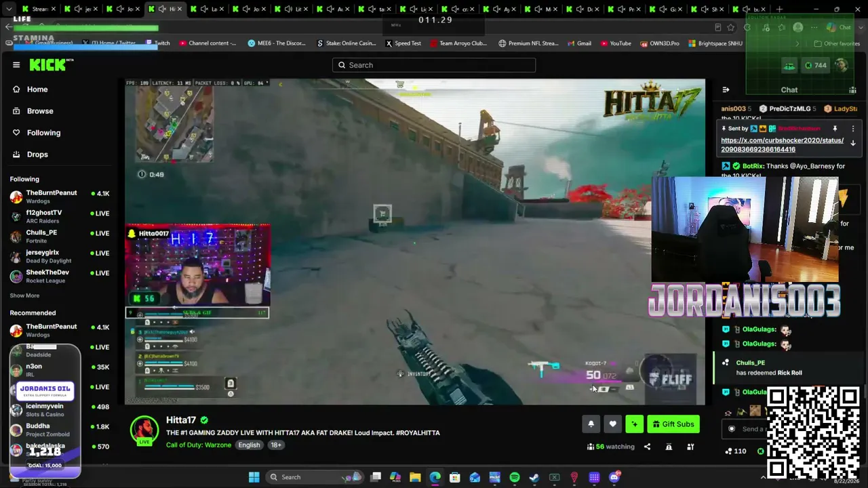
Task: Add page to favorites star icon
Action: (x=730, y=28)
